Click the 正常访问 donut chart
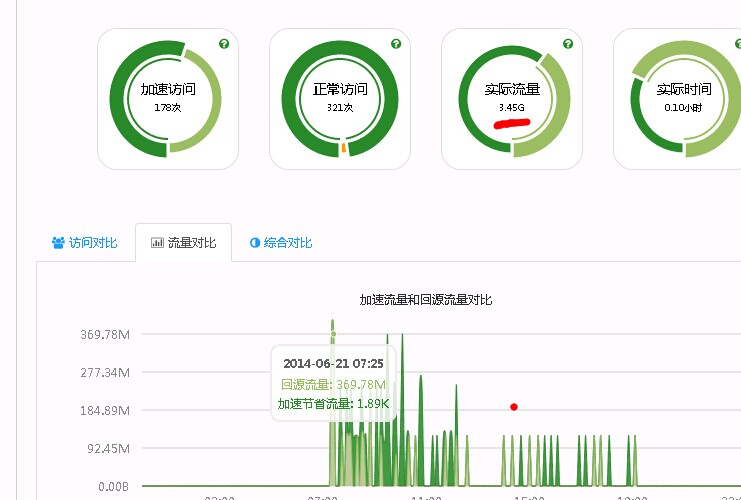The width and height of the screenshot is (741, 500). tap(340, 99)
